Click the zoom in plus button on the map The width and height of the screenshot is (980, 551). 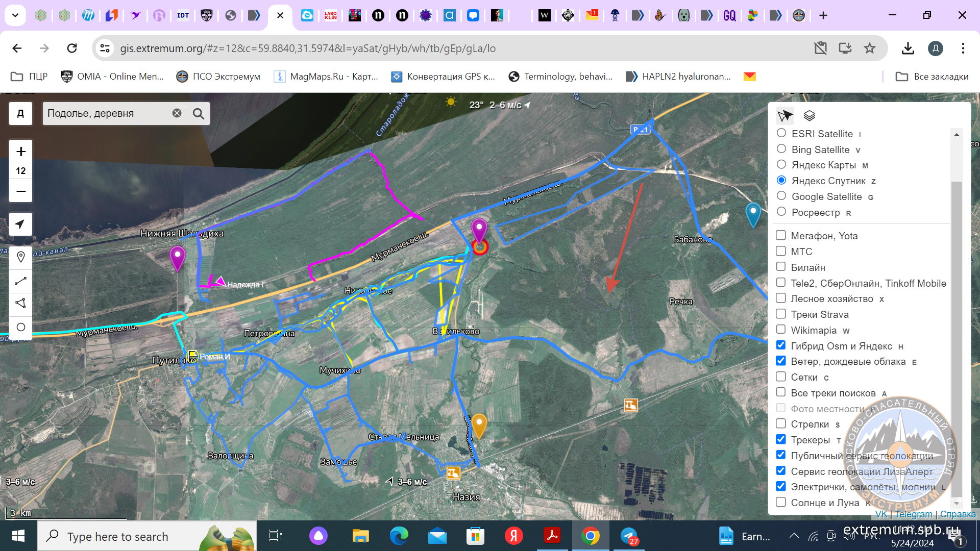[21, 152]
